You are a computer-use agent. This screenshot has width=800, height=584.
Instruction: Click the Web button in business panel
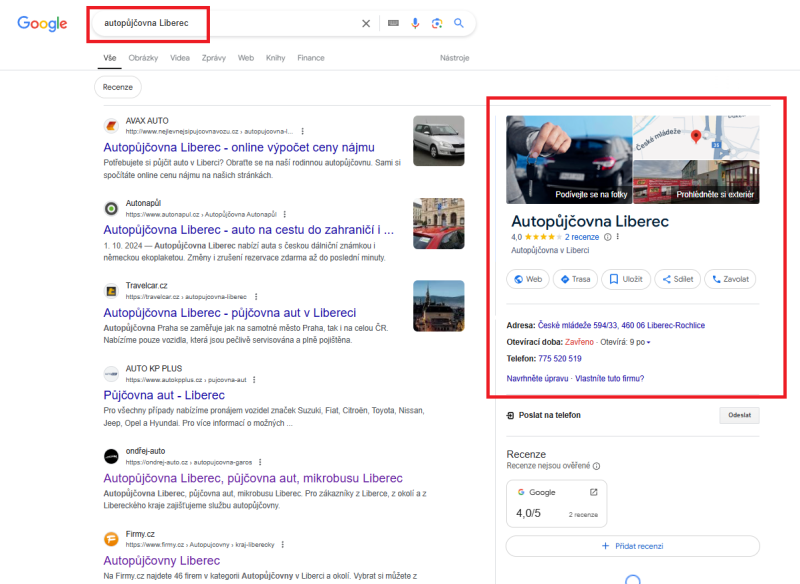pyautogui.click(x=528, y=279)
